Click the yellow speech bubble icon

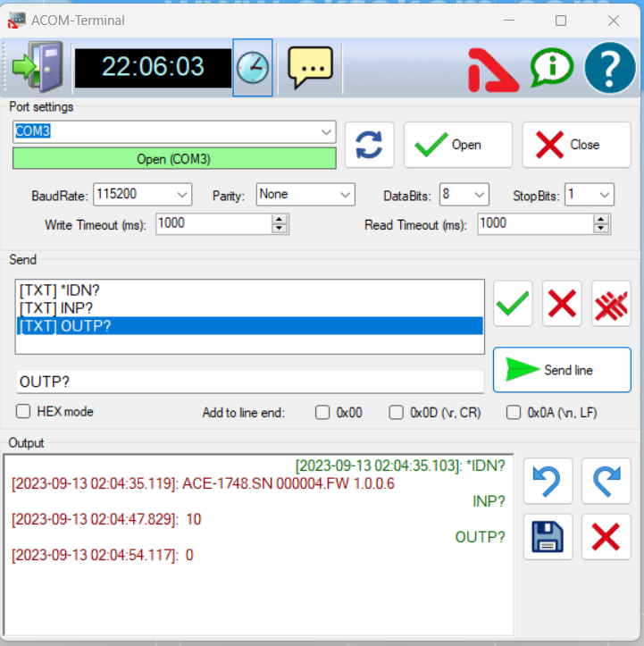coord(311,67)
